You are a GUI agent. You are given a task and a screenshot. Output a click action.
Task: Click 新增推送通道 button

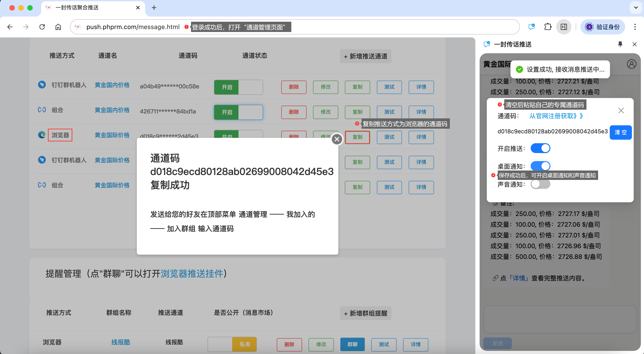point(365,56)
